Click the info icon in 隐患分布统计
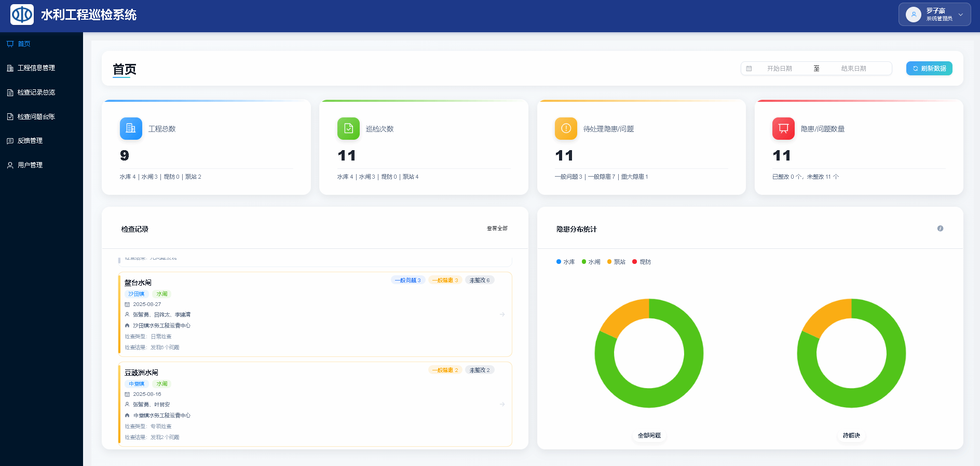 click(940, 229)
